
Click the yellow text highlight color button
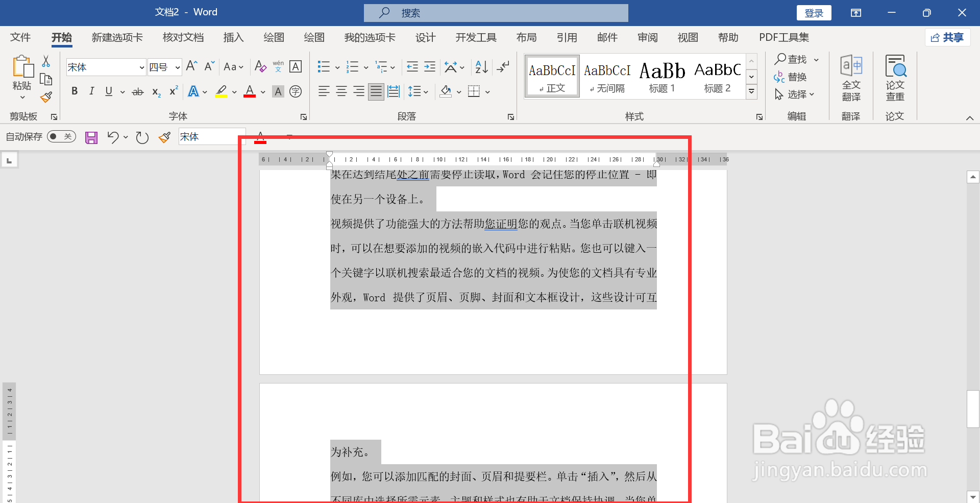(x=221, y=92)
